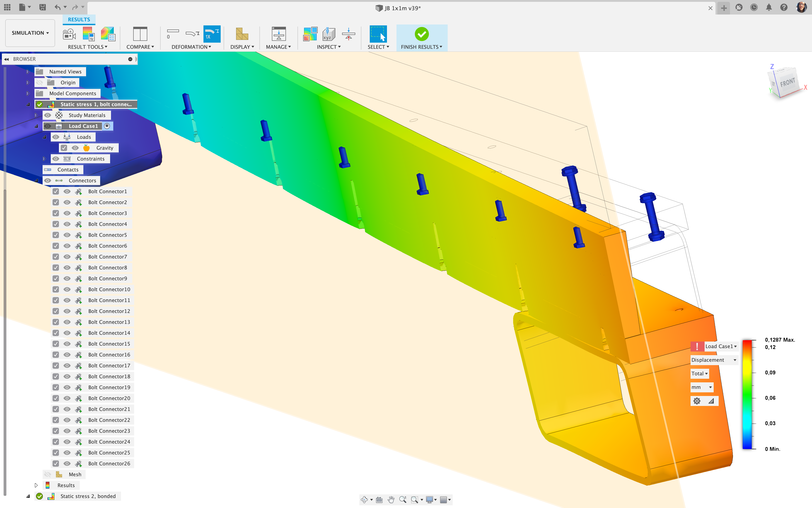Open the job status clock icon
Screen dimensions: 812x508
click(x=754, y=7)
